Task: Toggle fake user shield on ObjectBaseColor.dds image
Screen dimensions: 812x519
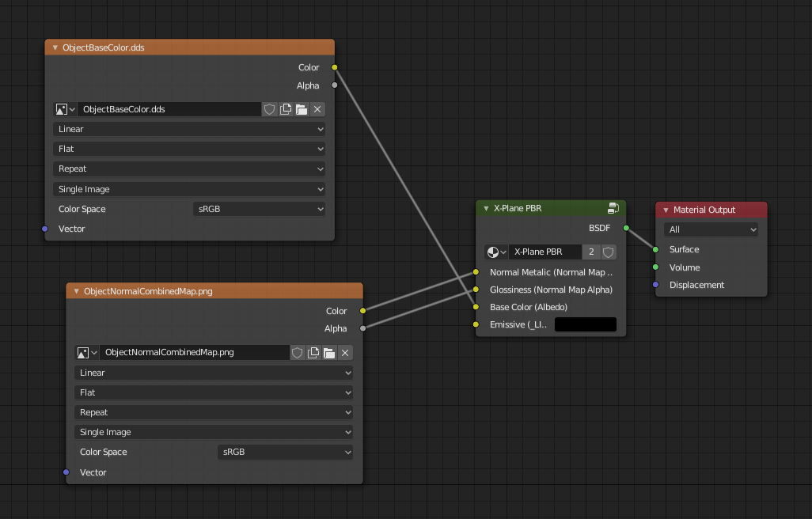Action: (269, 108)
